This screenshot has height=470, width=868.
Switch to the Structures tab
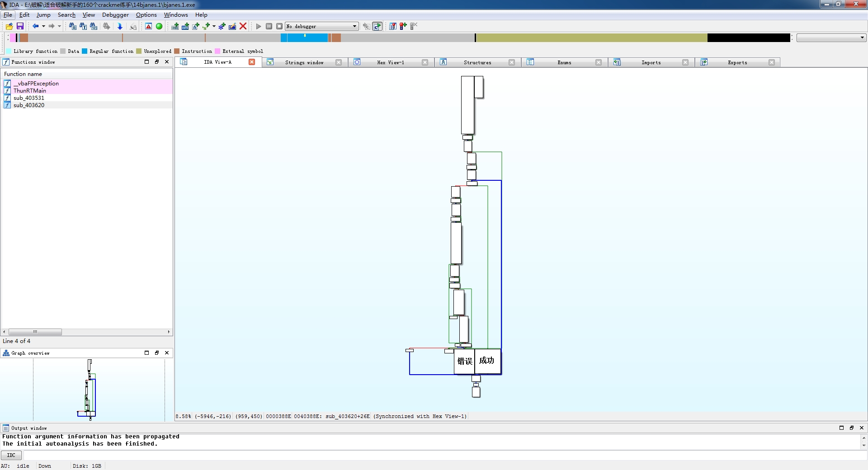(x=477, y=62)
